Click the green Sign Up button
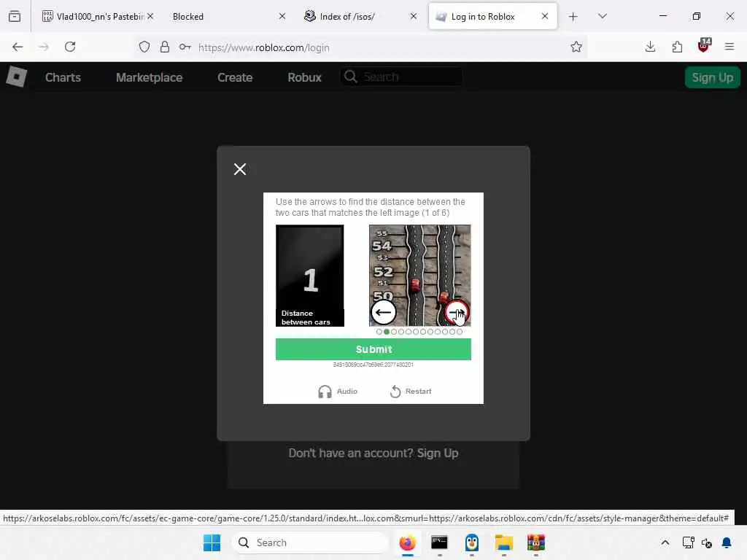Viewport: 747px width, 560px height. coord(712,77)
